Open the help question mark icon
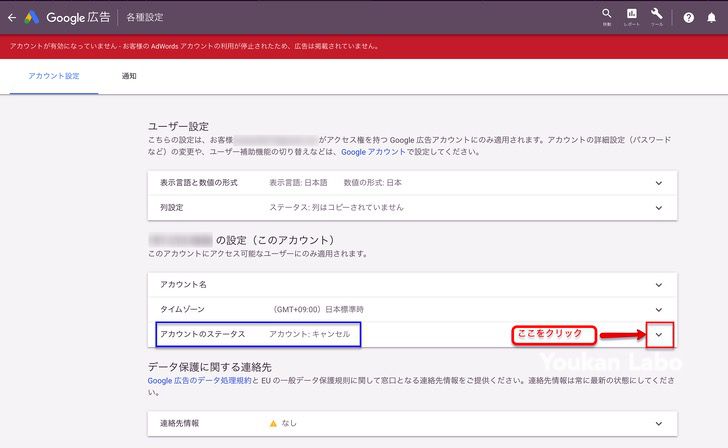The image size is (728, 448). [x=689, y=18]
